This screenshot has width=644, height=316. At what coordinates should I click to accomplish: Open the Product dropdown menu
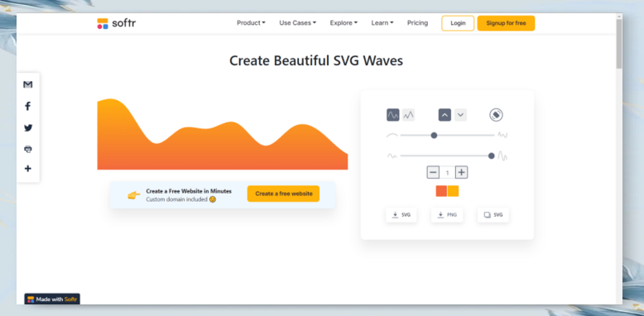tap(251, 23)
